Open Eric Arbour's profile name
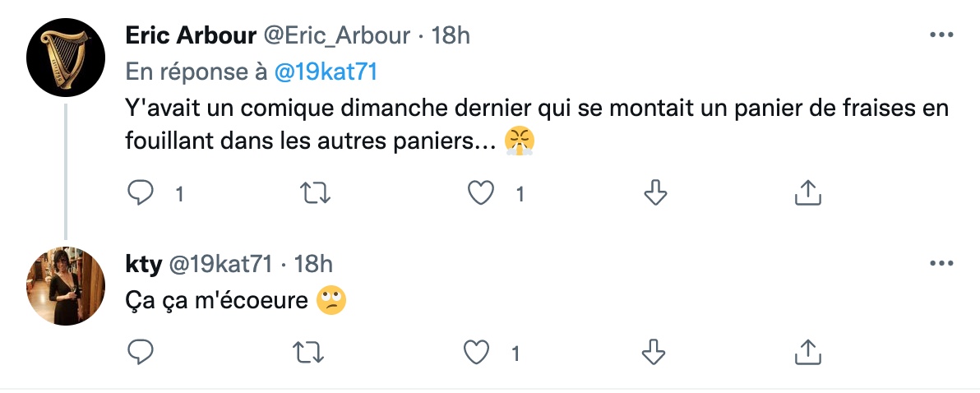The height and width of the screenshot is (393, 980). (x=191, y=35)
